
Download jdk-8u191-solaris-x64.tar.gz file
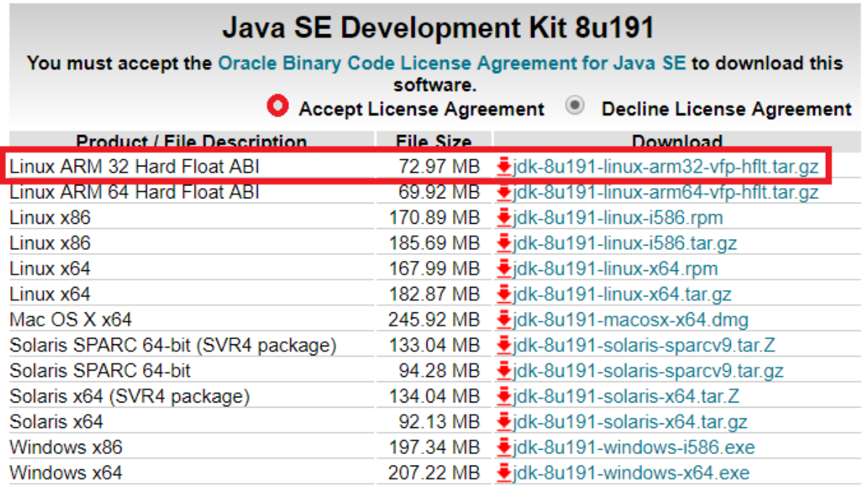pyautogui.click(x=630, y=421)
